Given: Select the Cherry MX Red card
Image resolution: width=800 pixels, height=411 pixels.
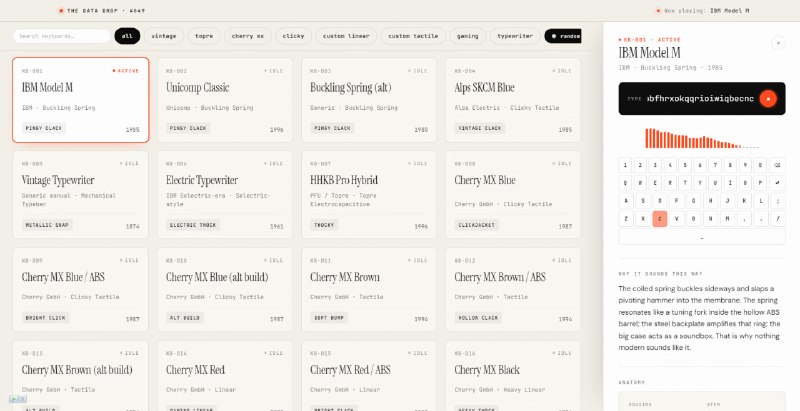Looking at the screenshot, I should [x=225, y=376].
